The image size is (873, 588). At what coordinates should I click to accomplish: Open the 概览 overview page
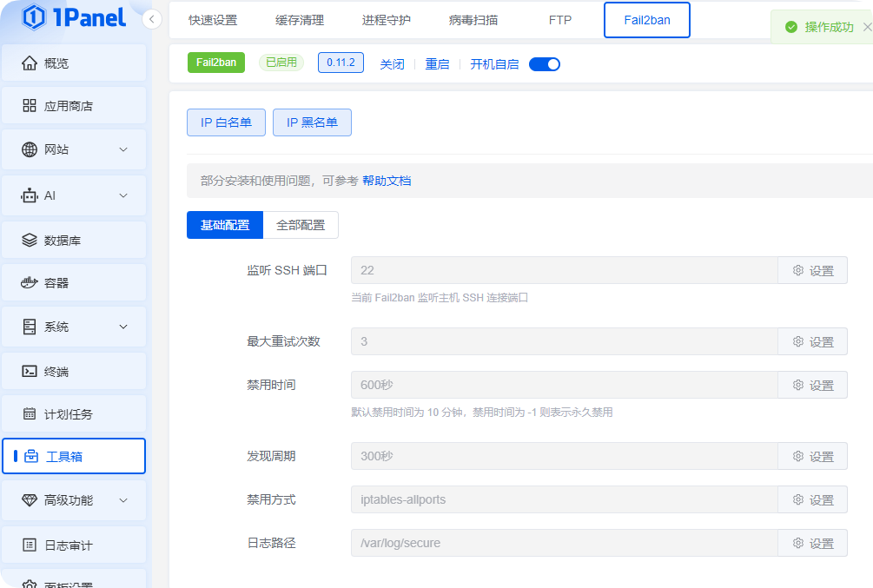[x=74, y=63]
